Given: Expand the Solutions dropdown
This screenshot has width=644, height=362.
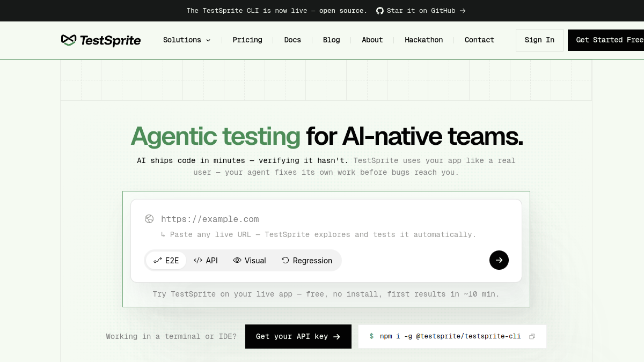Looking at the screenshot, I should click(x=187, y=40).
